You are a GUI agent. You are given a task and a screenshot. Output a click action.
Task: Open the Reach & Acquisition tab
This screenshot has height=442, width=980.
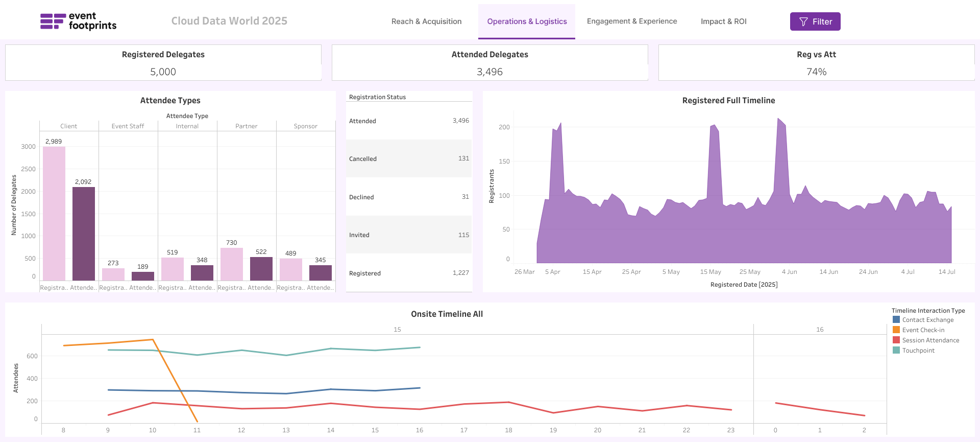(426, 21)
